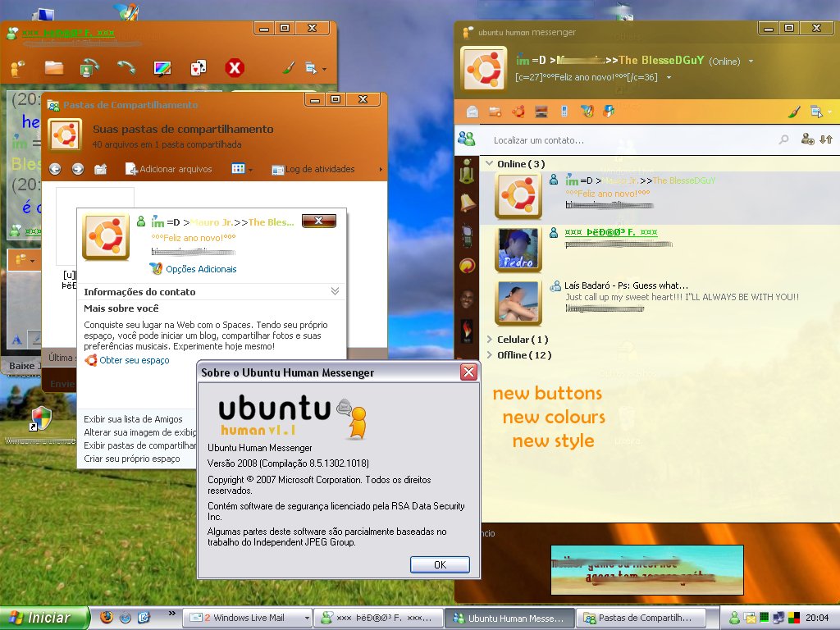Select Alterar sua imagem de exibição

pyautogui.click(x=139, y=432)
